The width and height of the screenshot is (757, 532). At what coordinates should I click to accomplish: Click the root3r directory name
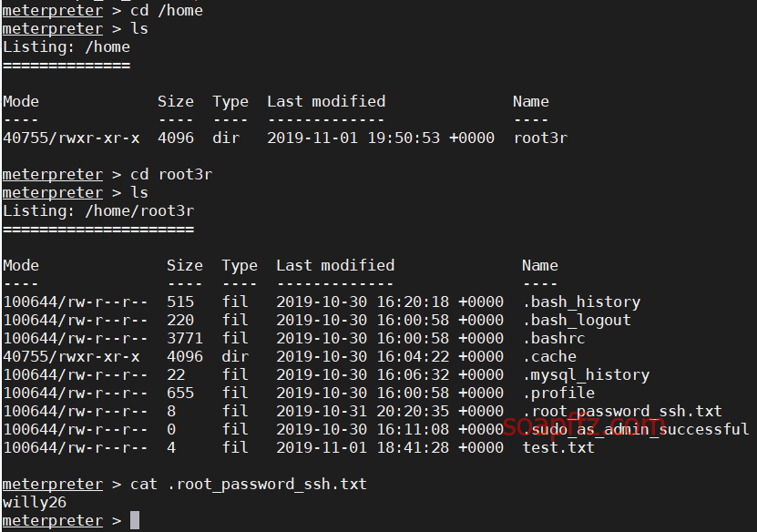(541, 138)
